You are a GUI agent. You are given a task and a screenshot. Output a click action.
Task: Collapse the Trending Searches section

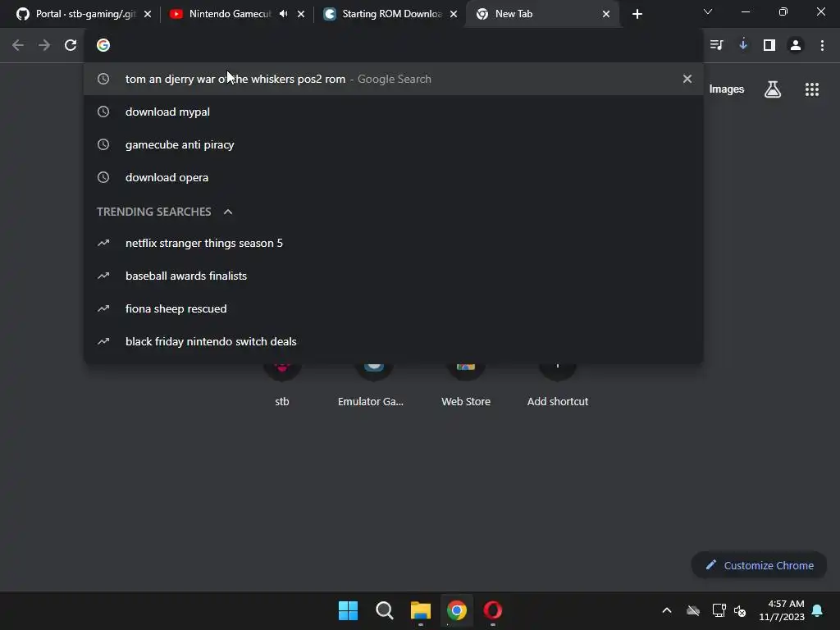tap(228, 212)
